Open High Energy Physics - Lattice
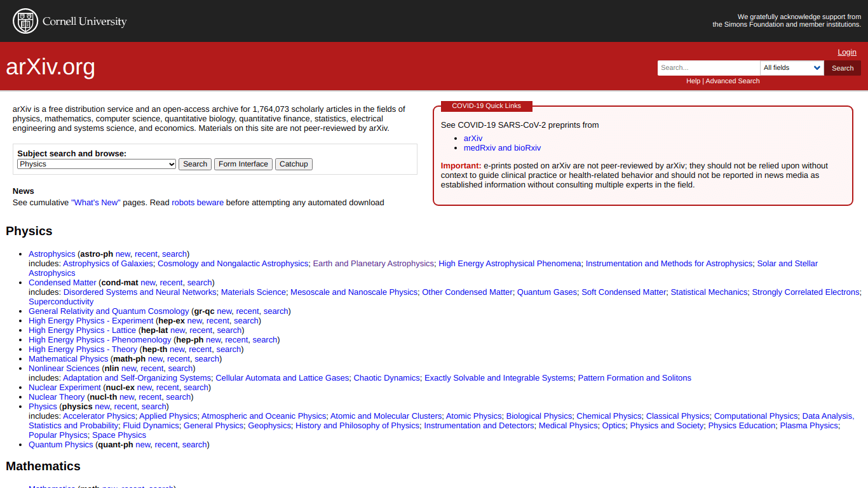Screen dimensions: 868x488 (x=82, y=330)
